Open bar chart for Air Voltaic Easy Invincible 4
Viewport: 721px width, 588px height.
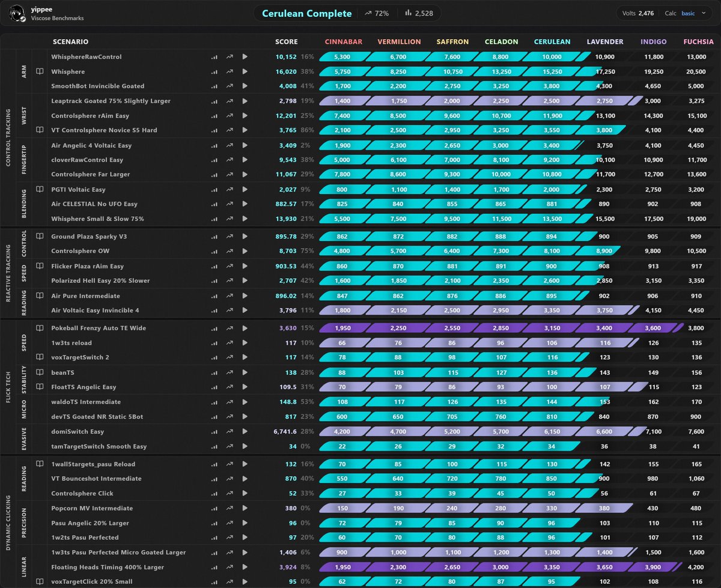point(214,311)
